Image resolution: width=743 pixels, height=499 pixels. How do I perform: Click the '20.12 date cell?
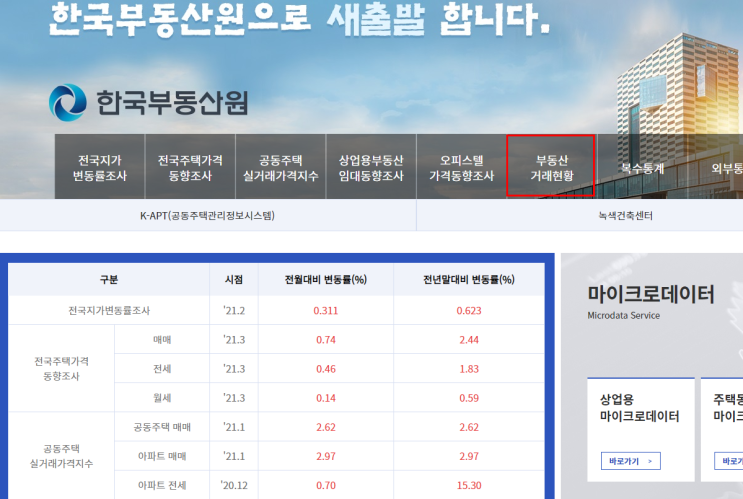234,485
